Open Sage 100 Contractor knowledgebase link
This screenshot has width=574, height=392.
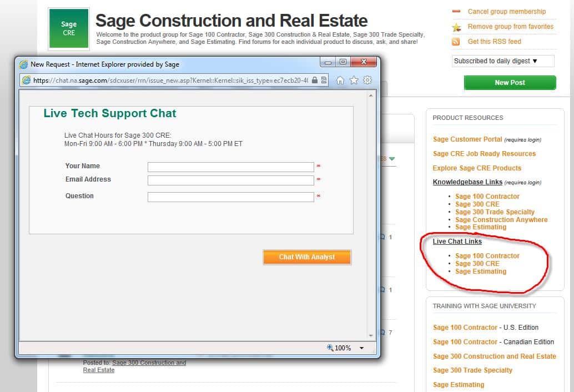point(487,197)
